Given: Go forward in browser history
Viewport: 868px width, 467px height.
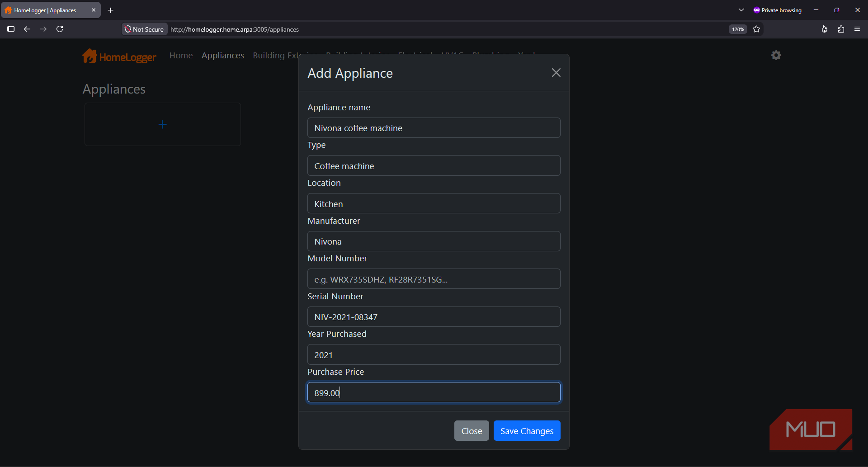Looking at the screenshot, I should point(43,29).
